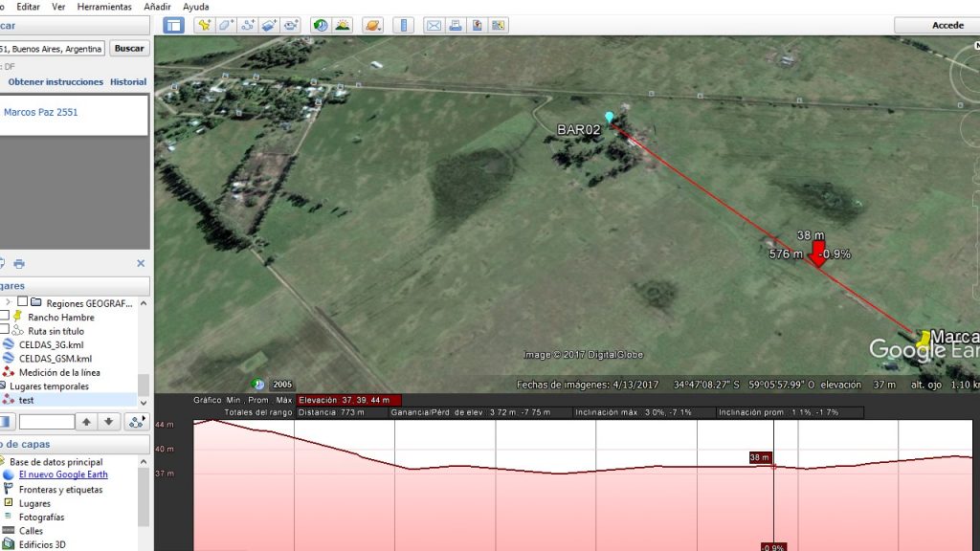The height and width of the screenshot is (551, 980).
Task: Click the search address input field
Action: (x=52, y=49)
